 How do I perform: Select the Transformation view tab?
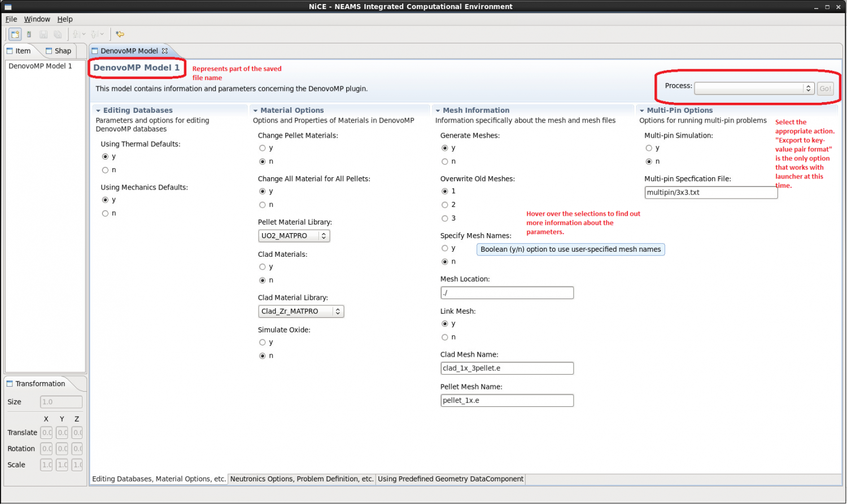coord(36,384)
